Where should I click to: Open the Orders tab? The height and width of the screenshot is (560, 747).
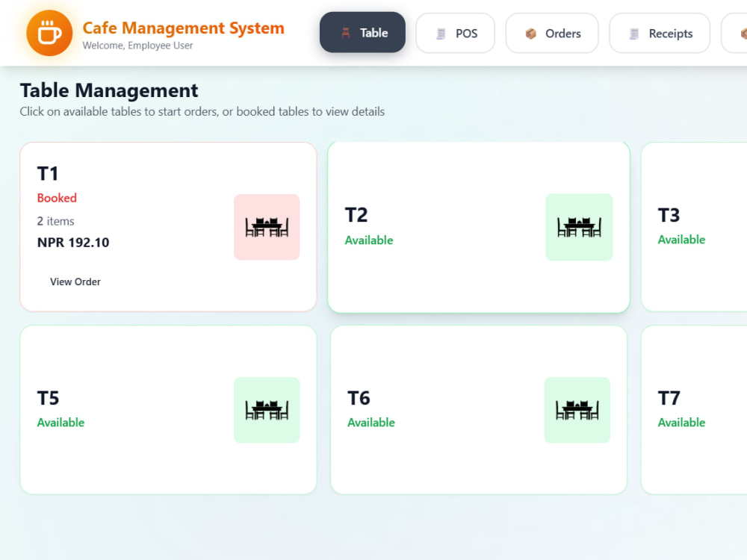[x=552, y=34]
